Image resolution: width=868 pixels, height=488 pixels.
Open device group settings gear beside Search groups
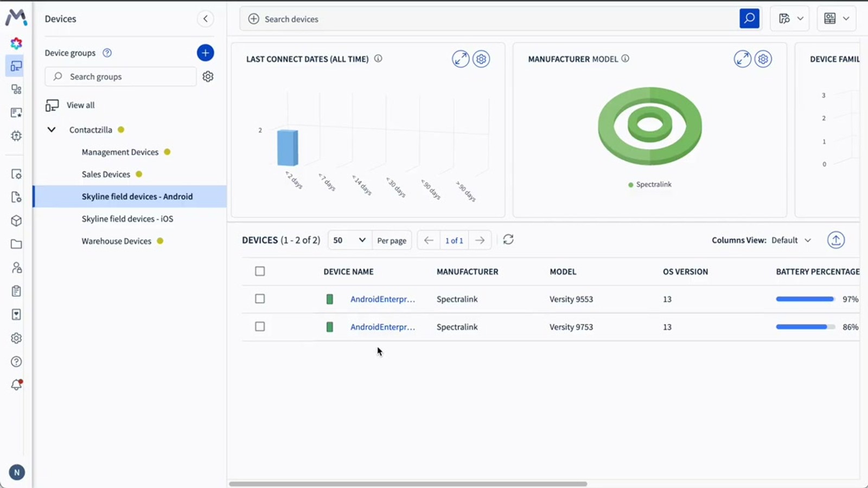coord(208,76)
